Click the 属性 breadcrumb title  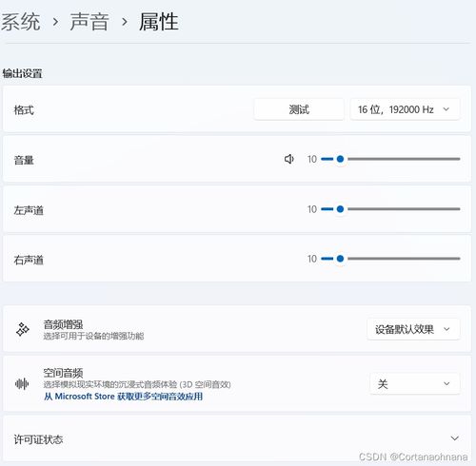click(x=159, y=22)
